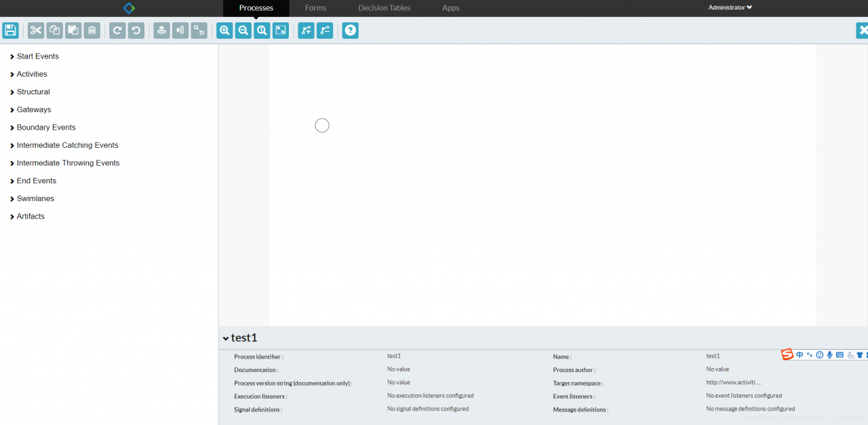Expand the Gateways palette group
The height and width of the screenshot is (425, 868).
[x=31, y=109]
